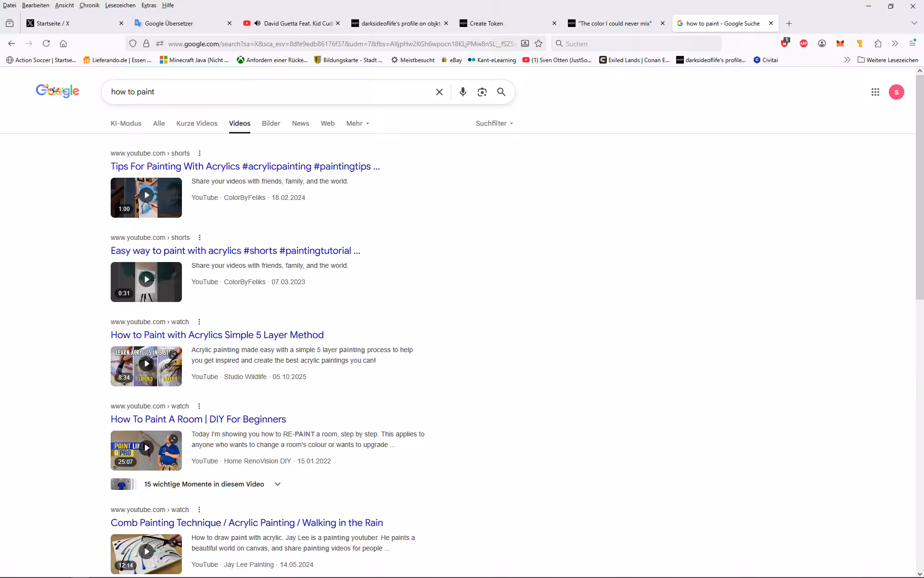Open the Adblock Plus extension icon
Viewport: 924px width, 578px height.
point(804,43)
